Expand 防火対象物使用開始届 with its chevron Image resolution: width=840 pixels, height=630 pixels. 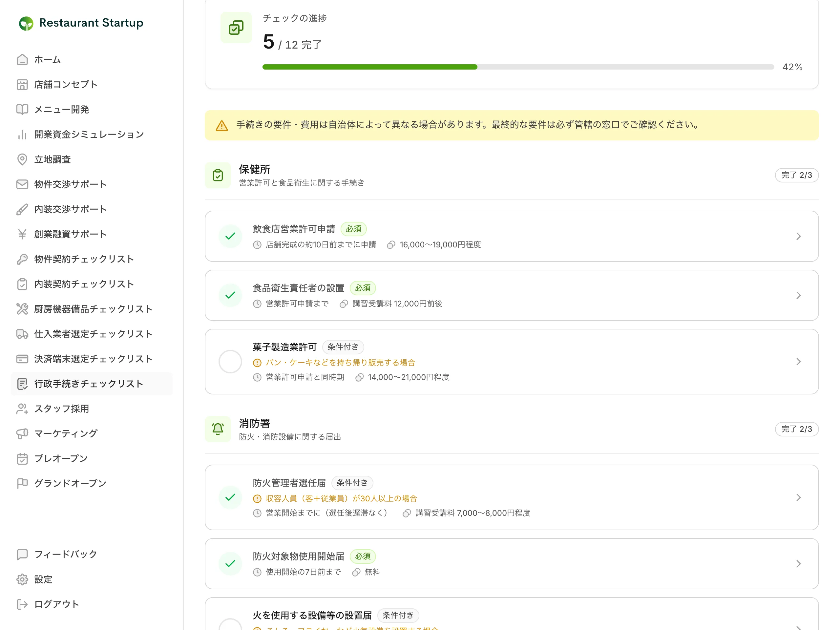799,563
